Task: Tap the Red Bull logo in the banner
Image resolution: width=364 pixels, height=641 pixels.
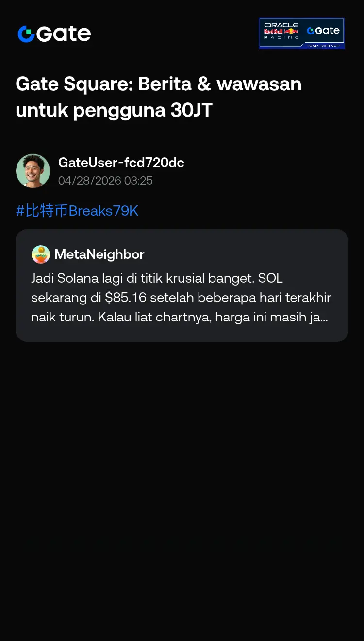Action: 281,31
